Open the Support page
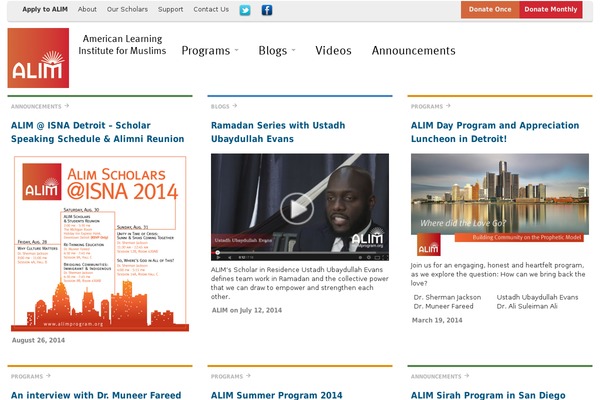Image resolution: width=600 pixels, height=400 pixels. 171,9
